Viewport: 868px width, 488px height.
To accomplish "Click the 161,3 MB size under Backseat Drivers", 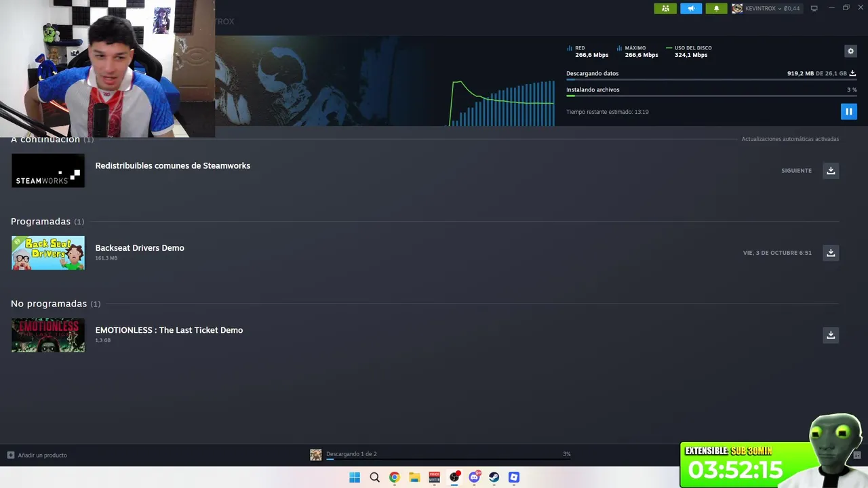I will coord(106,258).
